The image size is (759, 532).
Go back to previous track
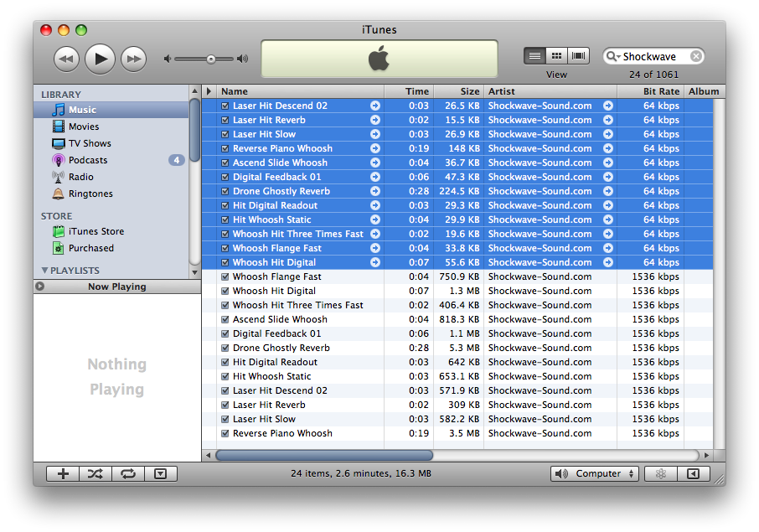pyautogui.click(x=67, y=58)
